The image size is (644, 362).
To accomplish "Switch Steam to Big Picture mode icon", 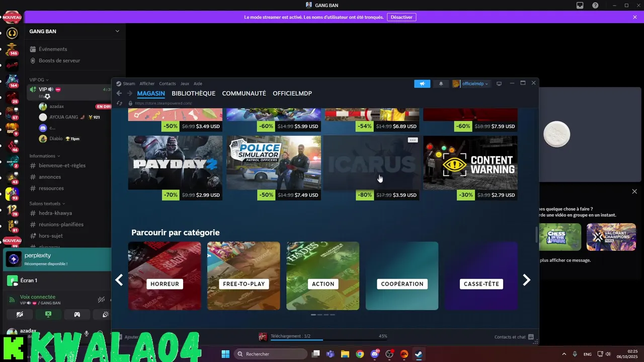I will (x=499, y=84).
